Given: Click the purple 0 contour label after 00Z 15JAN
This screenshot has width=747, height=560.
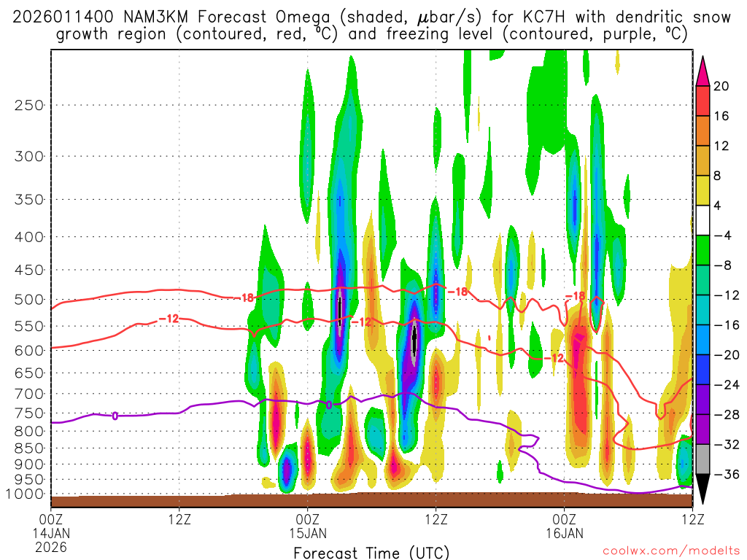Looking at the screenshot, I should point(329,405).
